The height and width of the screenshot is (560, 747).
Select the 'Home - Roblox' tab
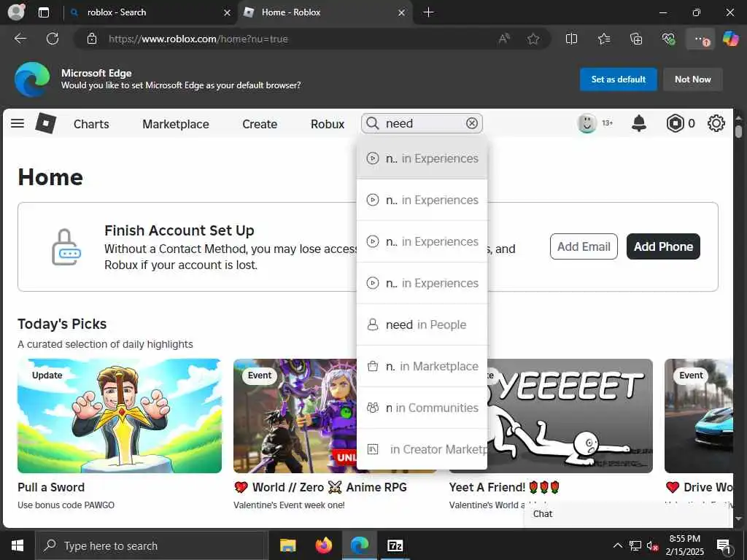pos(325,12)
